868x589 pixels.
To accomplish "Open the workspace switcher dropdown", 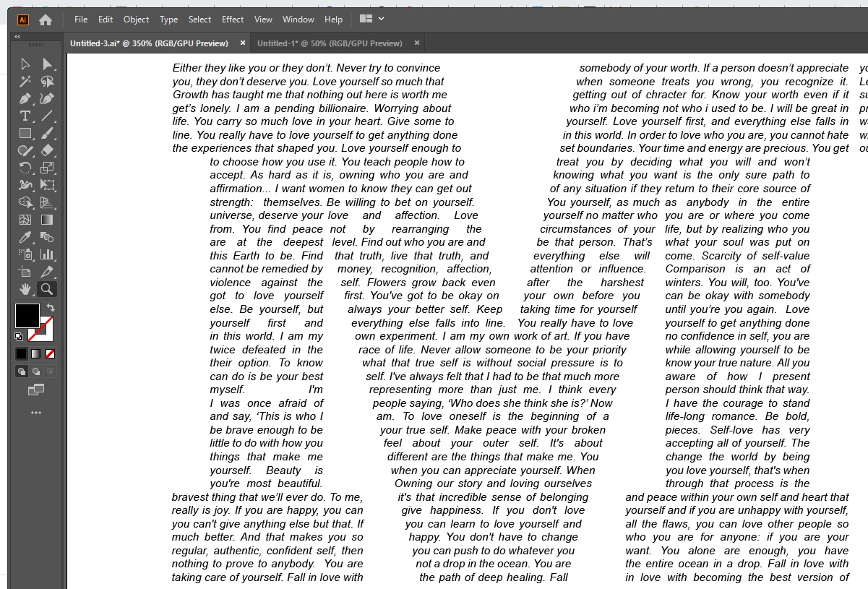I will 371,19.
